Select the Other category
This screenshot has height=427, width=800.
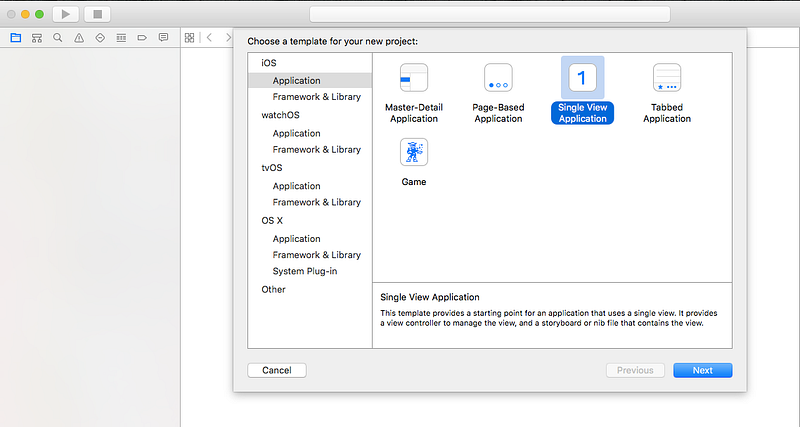(x=273, y=289)
